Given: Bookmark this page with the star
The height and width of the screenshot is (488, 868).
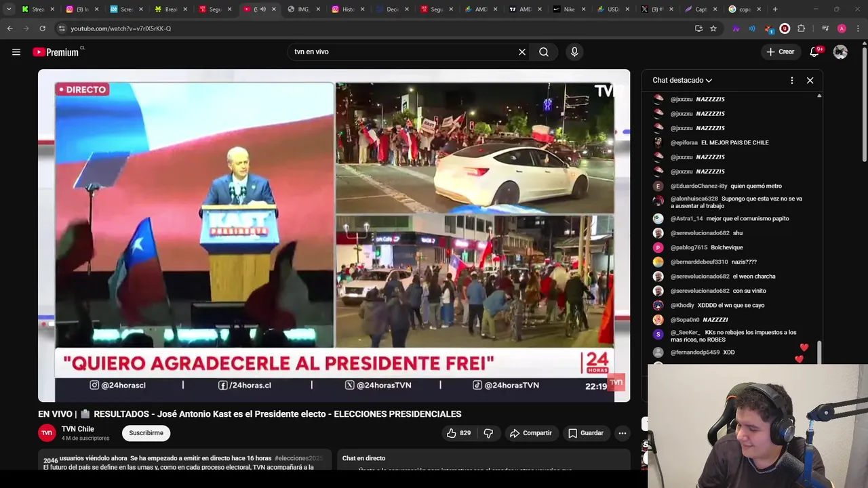Looking at the screenshot, I should click(x=713, y=28).
